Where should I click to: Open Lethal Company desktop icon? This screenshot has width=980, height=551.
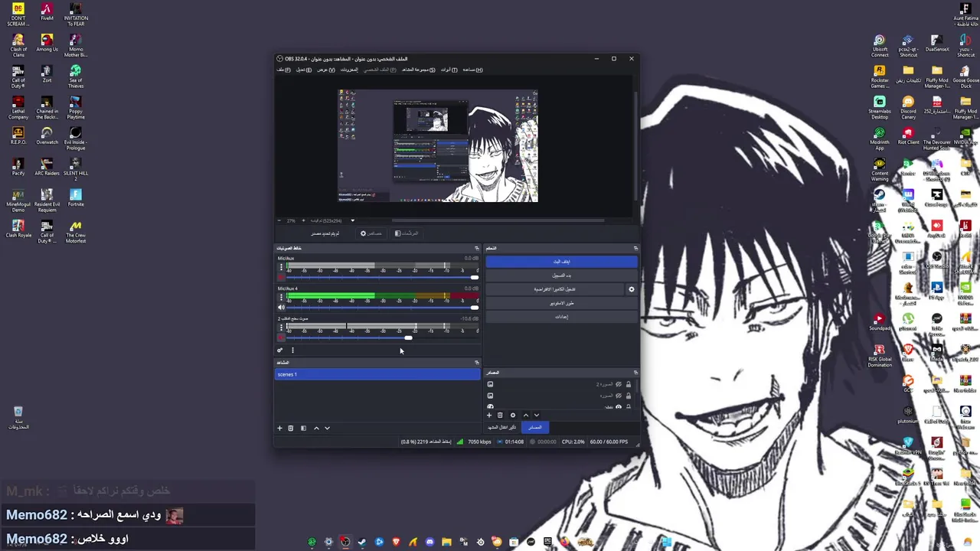click(18, 107)
